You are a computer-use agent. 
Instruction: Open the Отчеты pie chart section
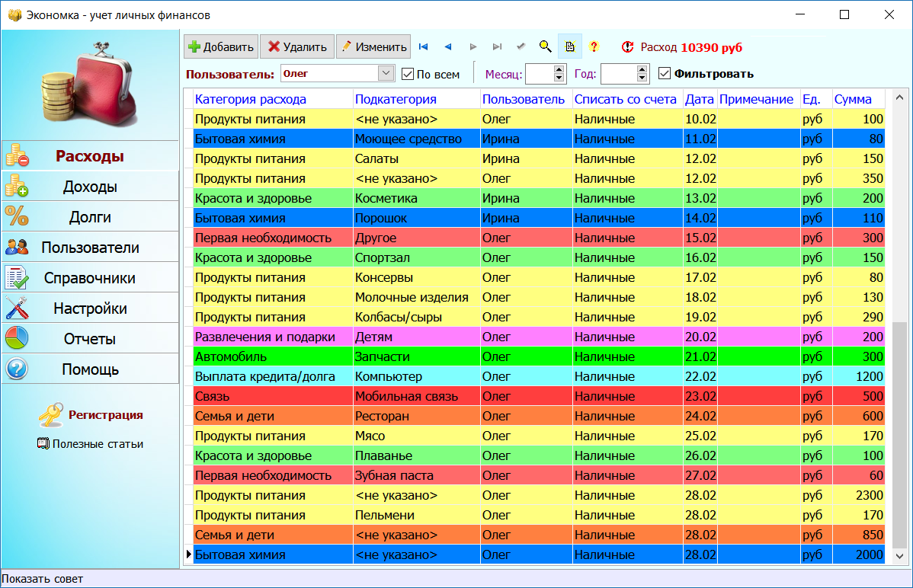pos(90,339)
